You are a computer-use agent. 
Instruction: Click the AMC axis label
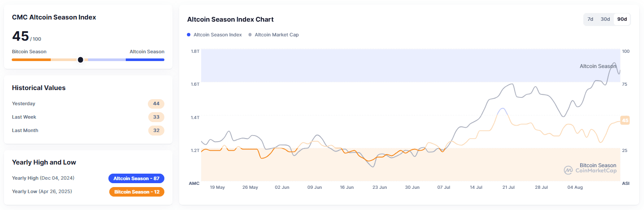click(x=194, y=183)
